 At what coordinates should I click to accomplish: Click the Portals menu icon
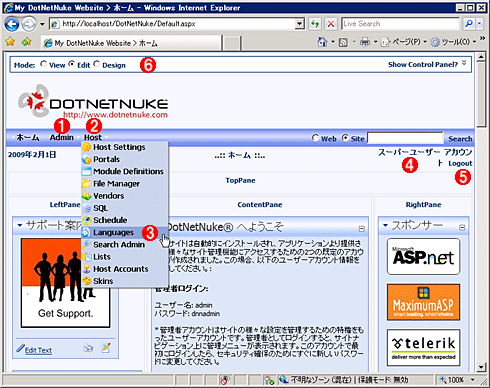pos(87,159)
